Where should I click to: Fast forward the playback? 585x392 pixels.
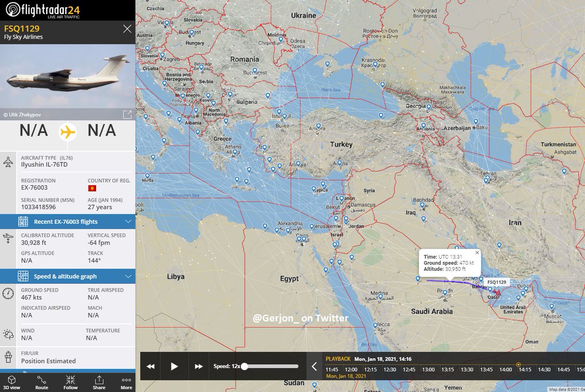click(x=198, y=367)
